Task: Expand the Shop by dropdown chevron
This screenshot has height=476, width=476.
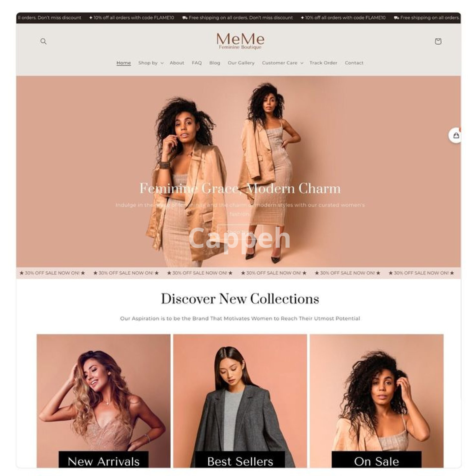Action: click(x=162, y=63)
